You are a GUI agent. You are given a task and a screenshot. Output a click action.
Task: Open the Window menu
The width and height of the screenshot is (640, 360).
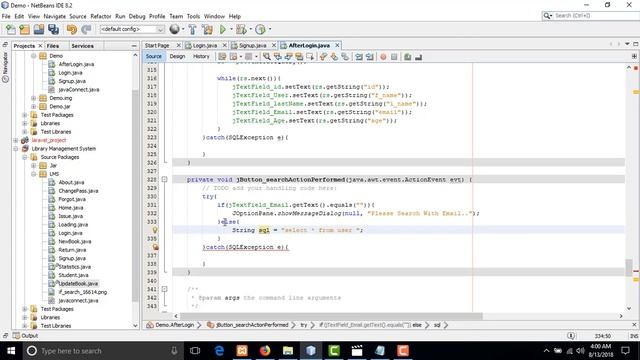(214, 16)
